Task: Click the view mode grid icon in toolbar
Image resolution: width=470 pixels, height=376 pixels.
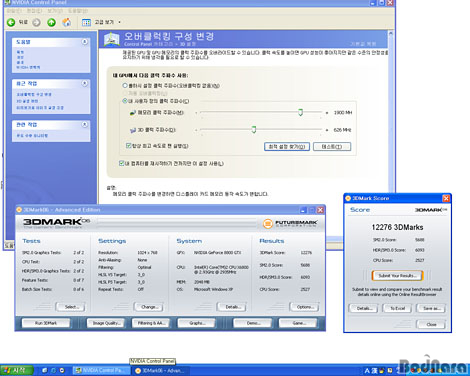Action: click(86, 22)
